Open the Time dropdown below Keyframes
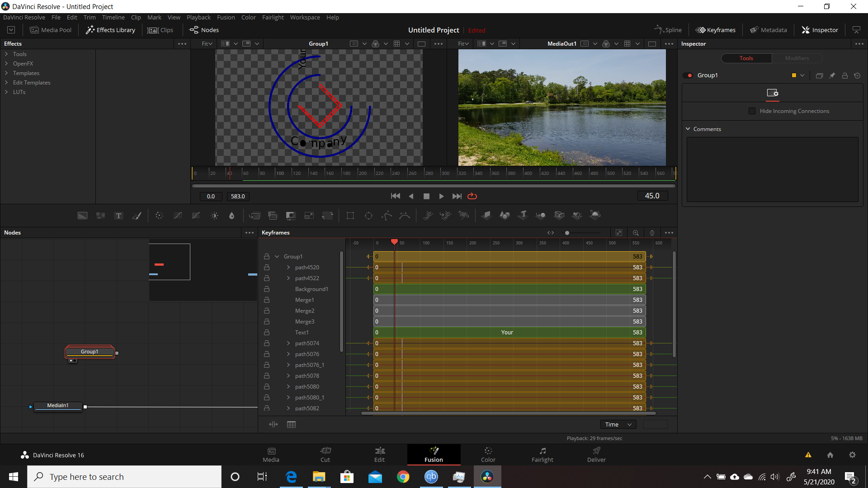 tap(618, 425)
